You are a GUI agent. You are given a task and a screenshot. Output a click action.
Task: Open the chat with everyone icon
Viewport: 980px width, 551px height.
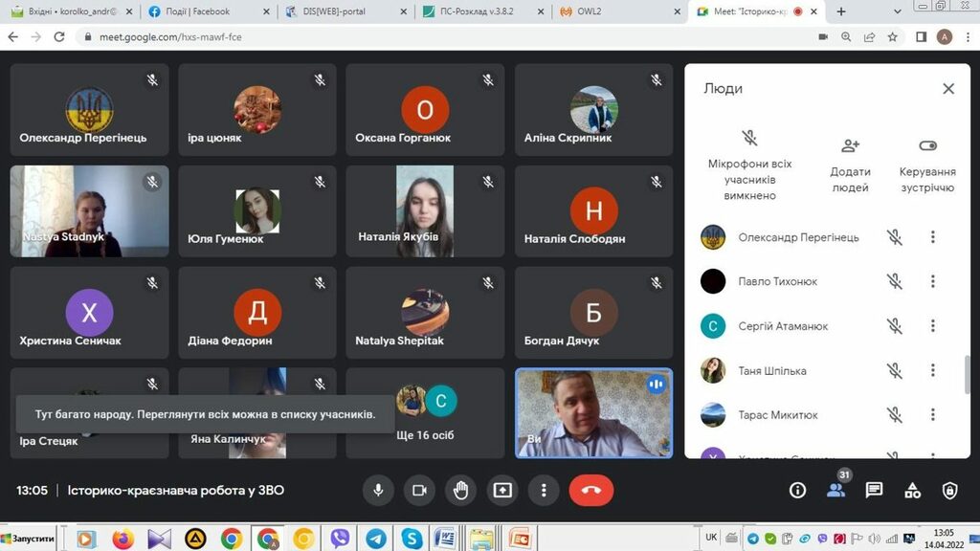[874, 490]
